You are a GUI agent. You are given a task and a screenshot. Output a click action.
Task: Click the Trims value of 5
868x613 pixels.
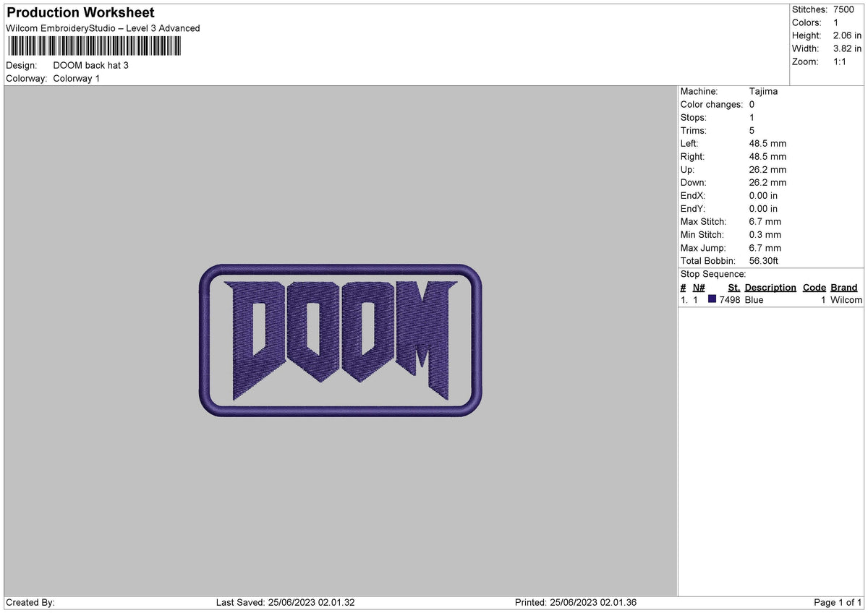point(751,130)
